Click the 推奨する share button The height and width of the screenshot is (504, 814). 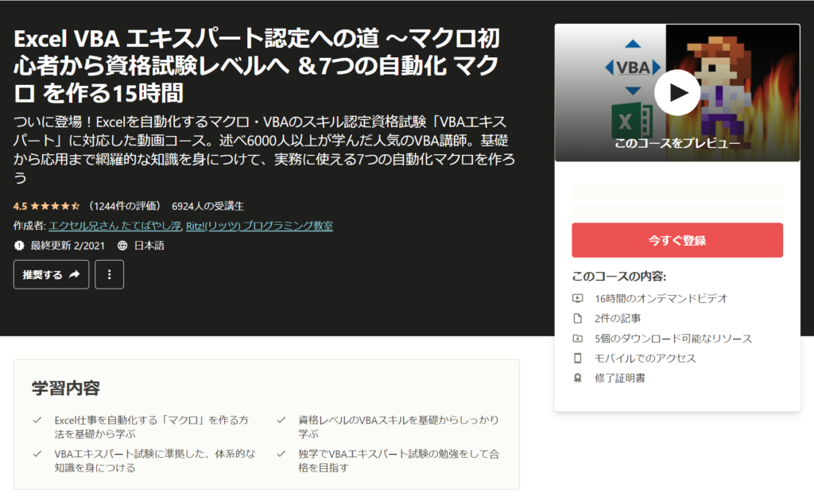pos(51,274)
